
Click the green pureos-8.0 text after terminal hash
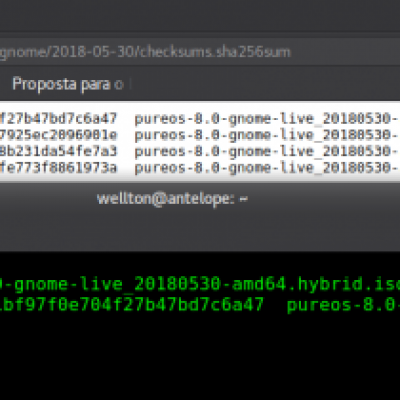(x=343, y=306)
